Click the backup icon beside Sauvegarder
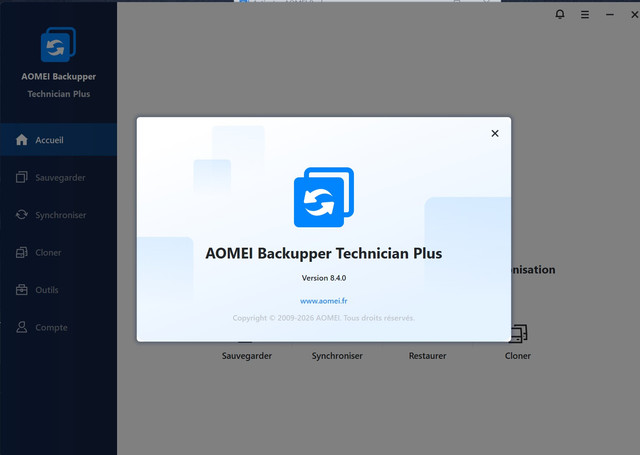 click(22, 177)
